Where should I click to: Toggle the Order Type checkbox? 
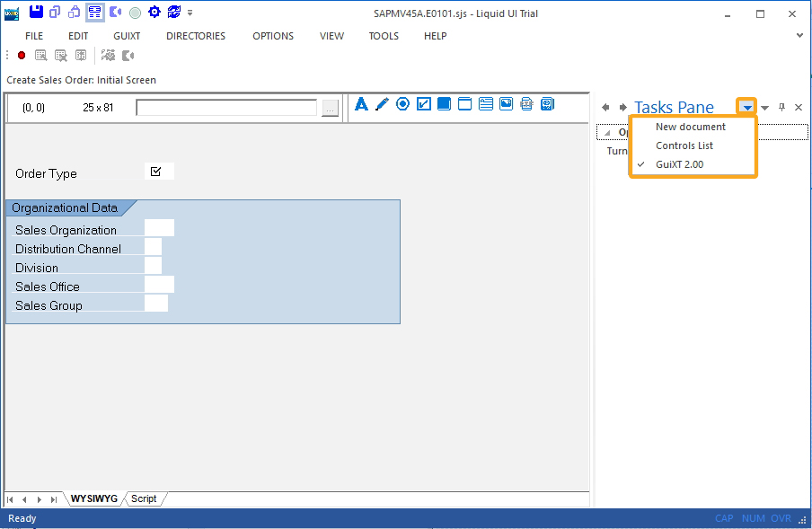(x=156, y=172)
